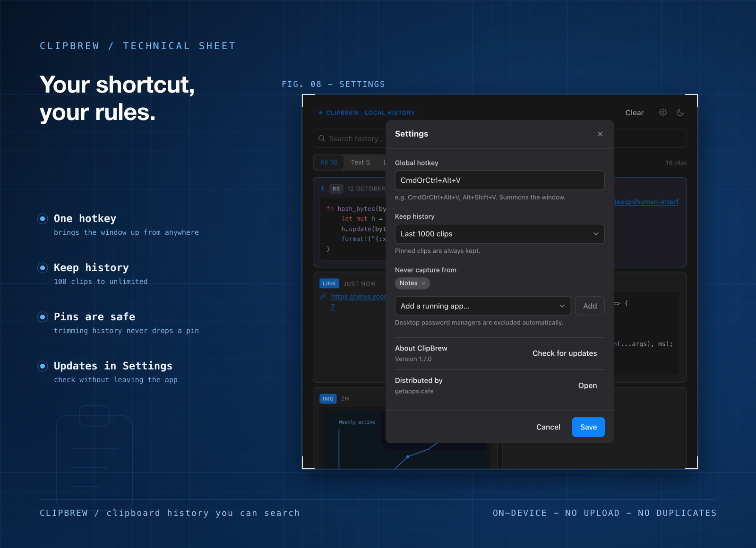Image resolution: width=756 pixels, height=548 pixels.
Task: Toggle dark mode moon icon
Action: click(x=680, y=112)
